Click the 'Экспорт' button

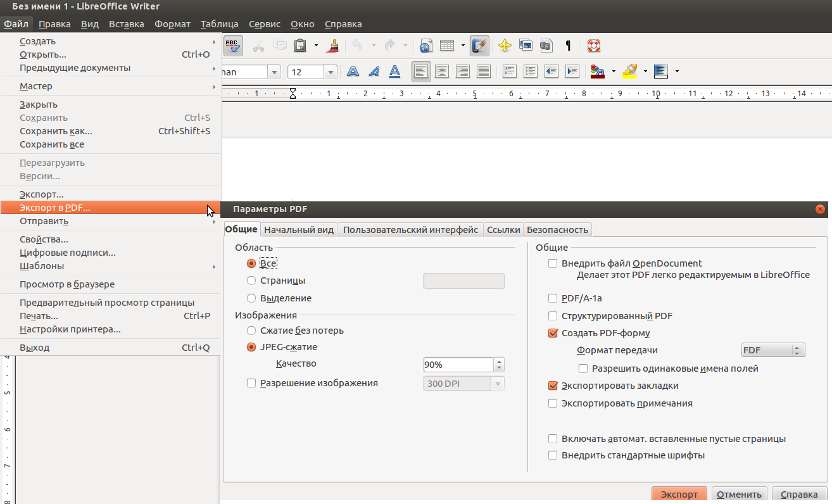point(679,495)
